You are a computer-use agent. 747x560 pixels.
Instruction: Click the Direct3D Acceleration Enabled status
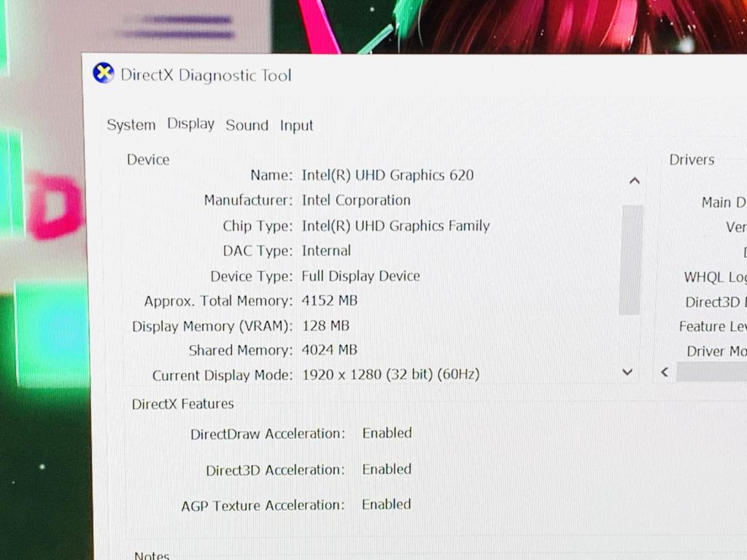[x=387, y=469]
